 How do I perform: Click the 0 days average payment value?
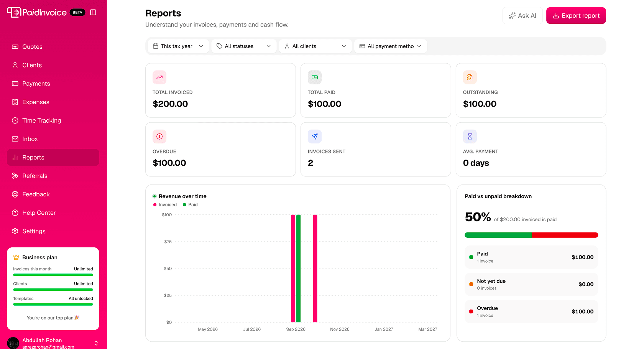click(x=476, y=163)
